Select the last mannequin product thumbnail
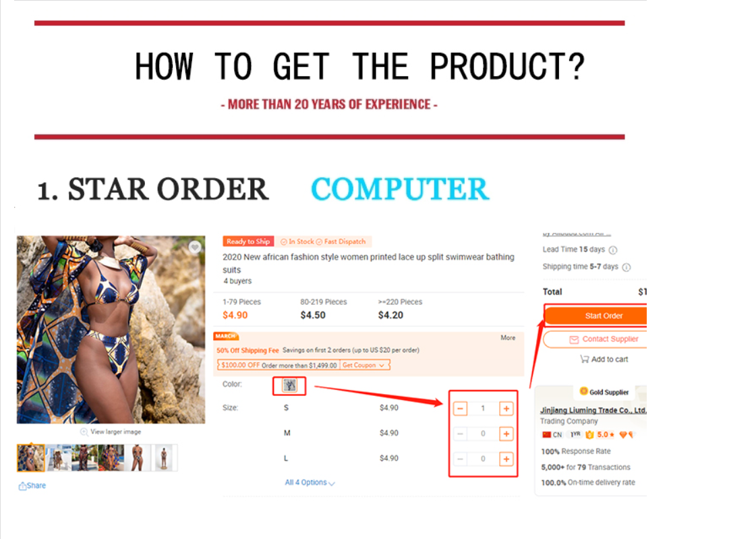This screenshot has width=756, height=539. pyautogui.click(x=164, y=458)
